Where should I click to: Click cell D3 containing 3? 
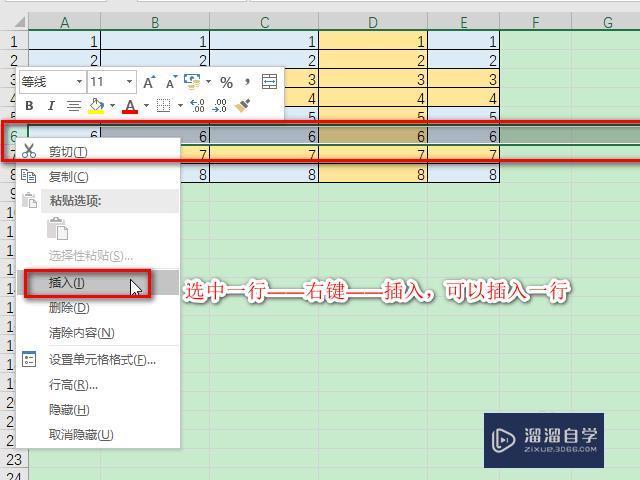coord(373,79)
